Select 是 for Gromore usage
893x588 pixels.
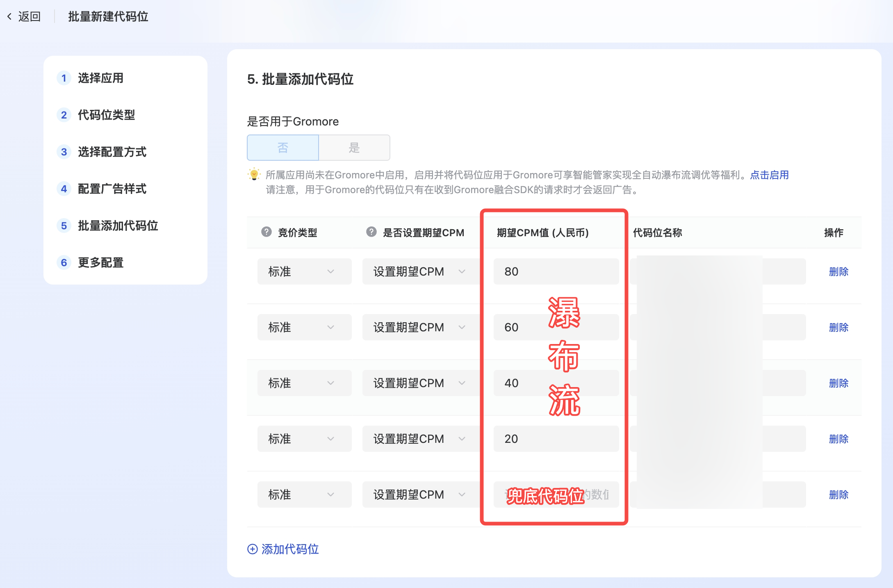coord(354,148)
